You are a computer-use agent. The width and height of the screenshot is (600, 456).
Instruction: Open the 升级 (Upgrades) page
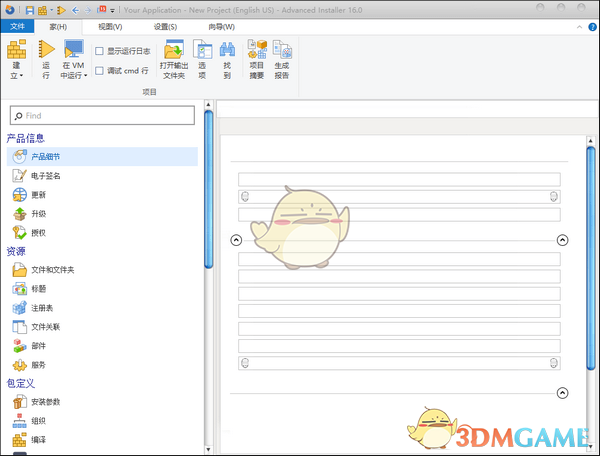pyautogui.click(x=29, y=214)
